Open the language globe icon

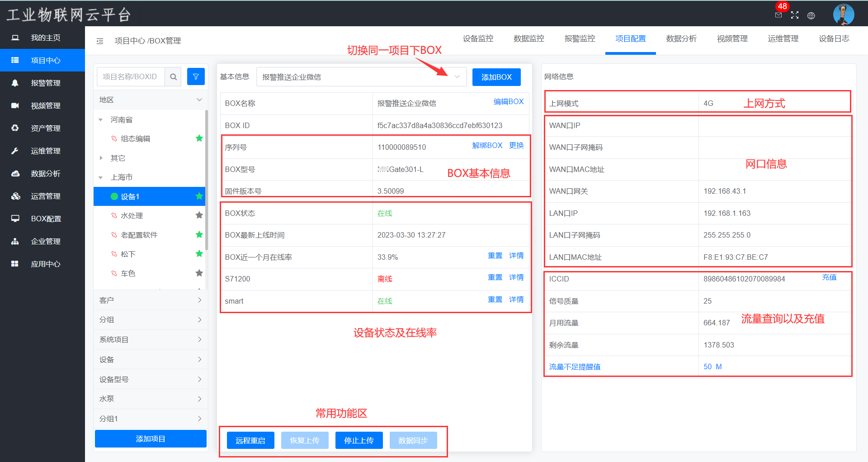click(x=811, y=16)
